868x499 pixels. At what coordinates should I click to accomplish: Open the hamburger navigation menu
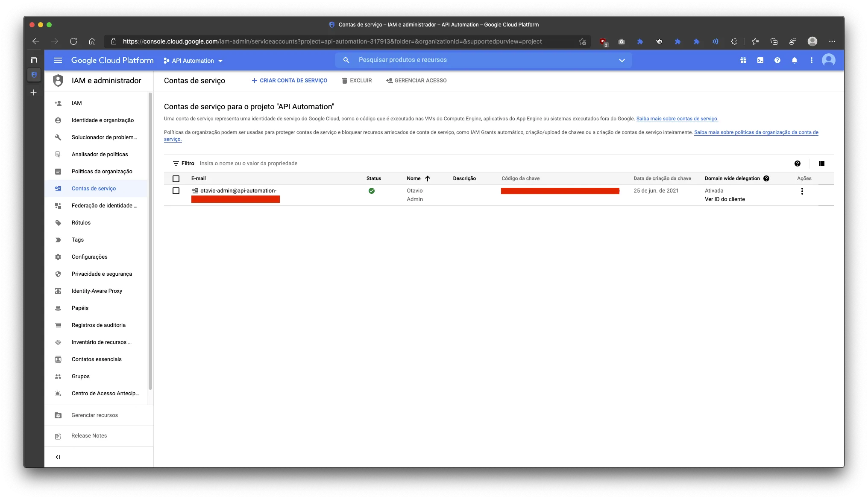click(58, 60)
